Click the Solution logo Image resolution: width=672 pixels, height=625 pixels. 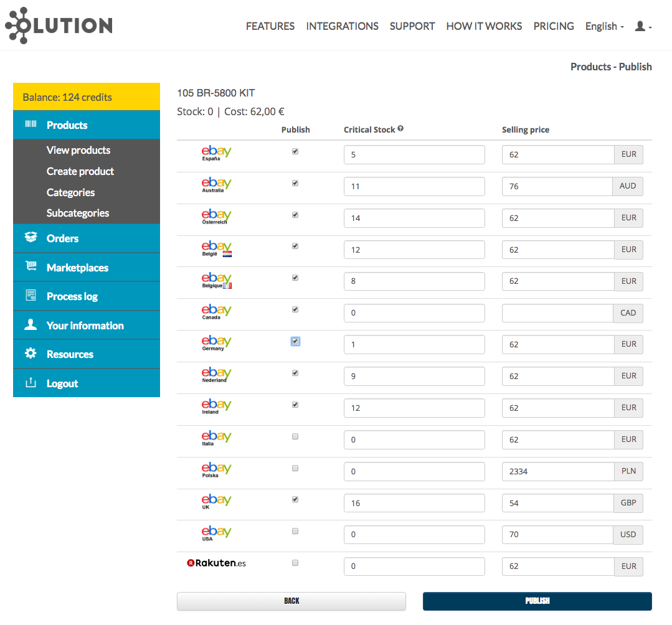click(59, 26)
